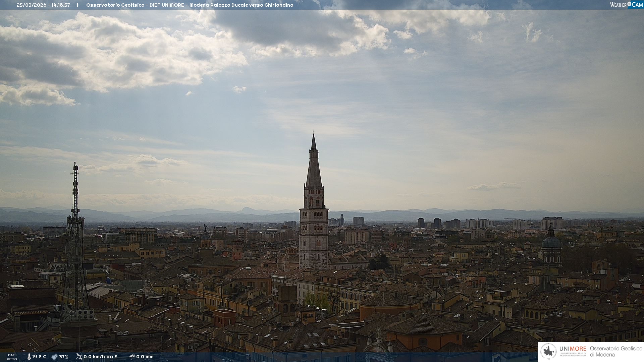Click the Osservatorio Geofisico camera title text
The height and width of the screenshot is (362, 644).
coord(190,5)
